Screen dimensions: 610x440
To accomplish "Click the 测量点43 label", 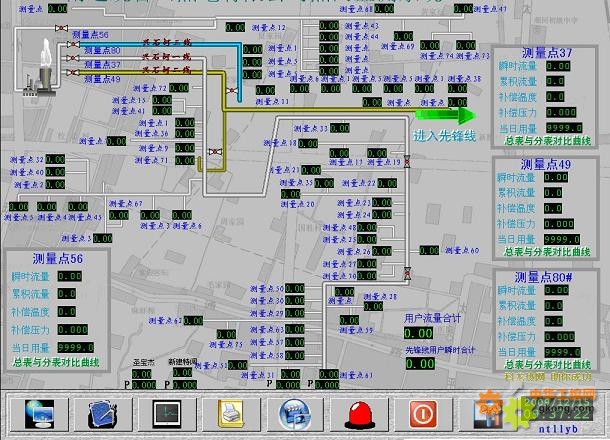I will (x=361, y=26).
